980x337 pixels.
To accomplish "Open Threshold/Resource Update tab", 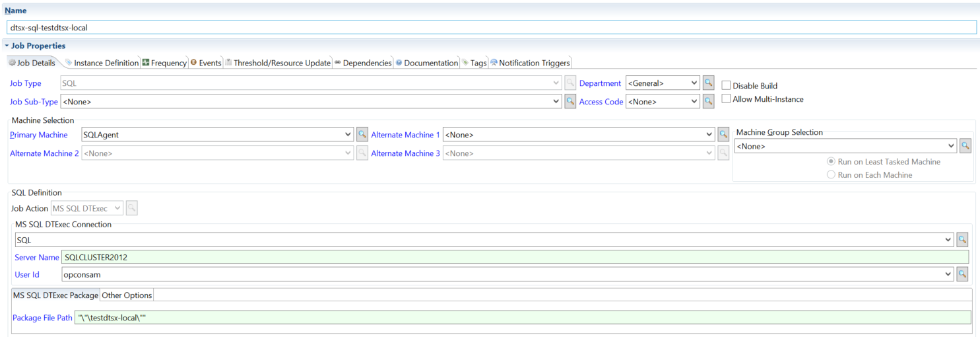I will click(x=277, y=63).
